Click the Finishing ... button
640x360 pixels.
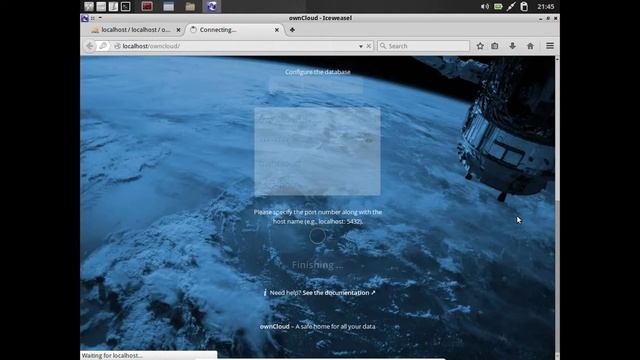pyautogui.click(x=318, y=265)
